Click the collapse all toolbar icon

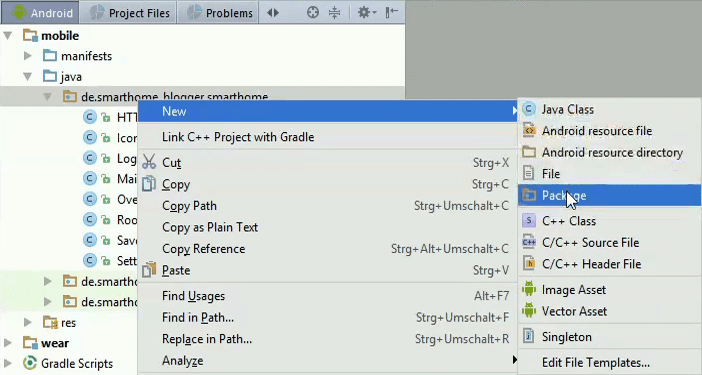click(x=334, y=13)
